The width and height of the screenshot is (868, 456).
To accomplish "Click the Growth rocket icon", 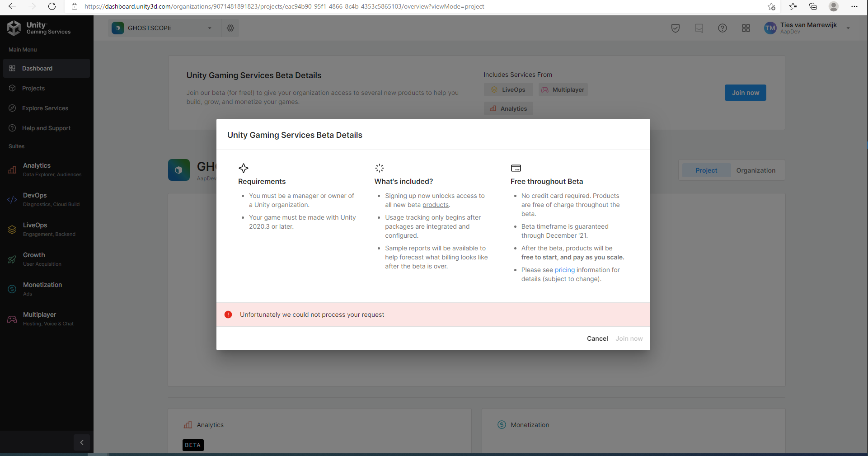I will point(12,259).
